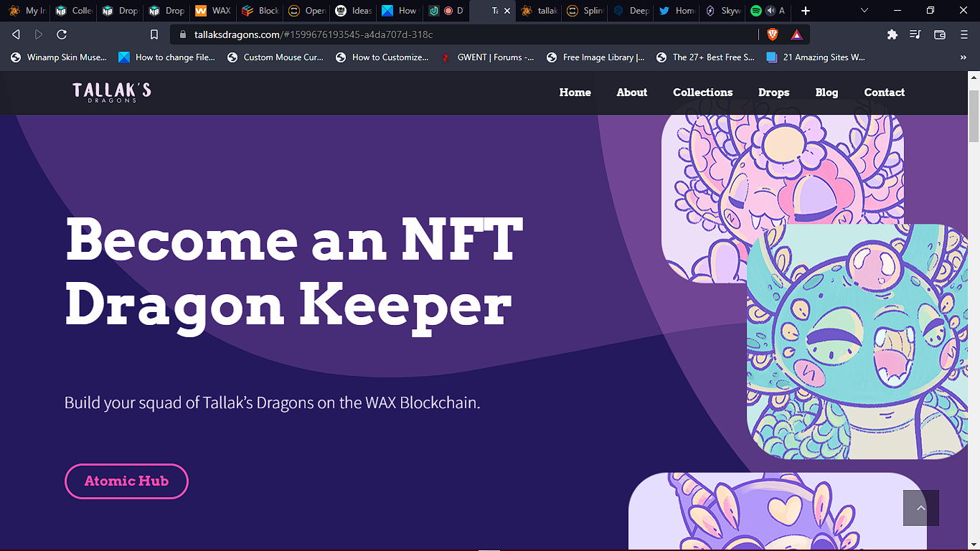This screenshot has width=980, height=551.
Task: Close the active Tallak's Dragons tab
Action: [x=508, y=11]
